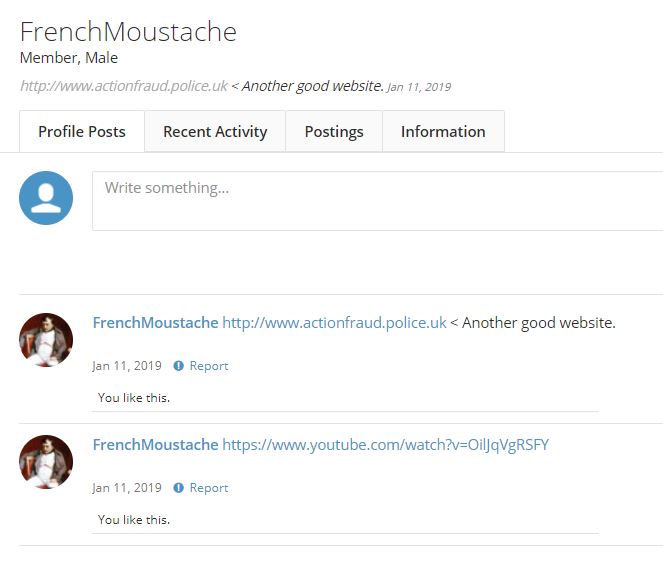
Task: Click the Jan 11, 2019 date on second post
Action: point(127,488)
